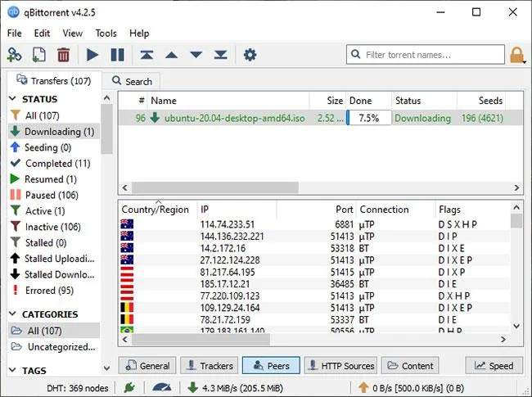This screenshot has width=532, height=397.
Task: Sort torrents by Done column
Action: tap(369, 101)
